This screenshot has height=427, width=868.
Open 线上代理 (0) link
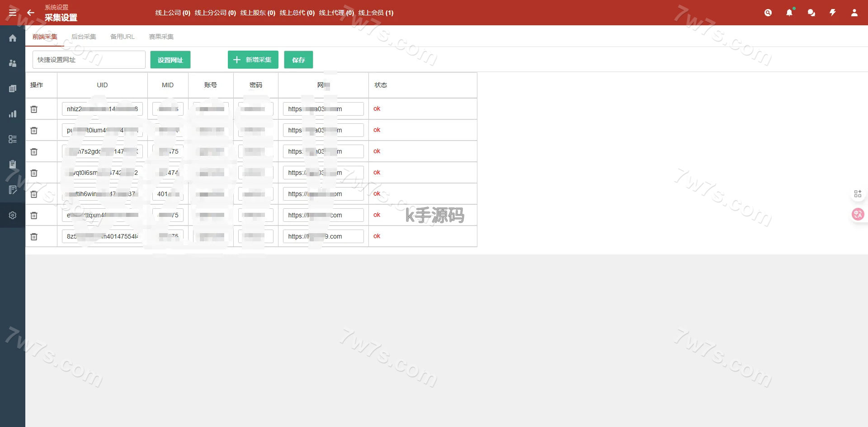pos(336,13)
